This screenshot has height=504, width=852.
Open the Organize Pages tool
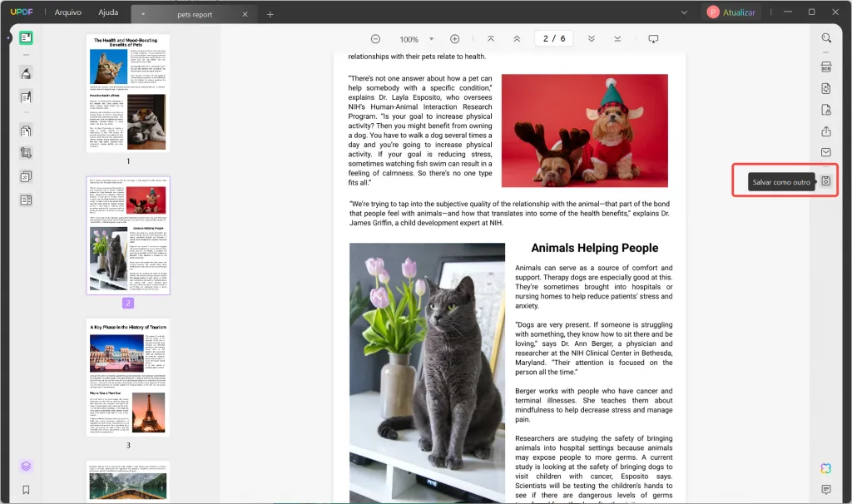coord(26,131)
